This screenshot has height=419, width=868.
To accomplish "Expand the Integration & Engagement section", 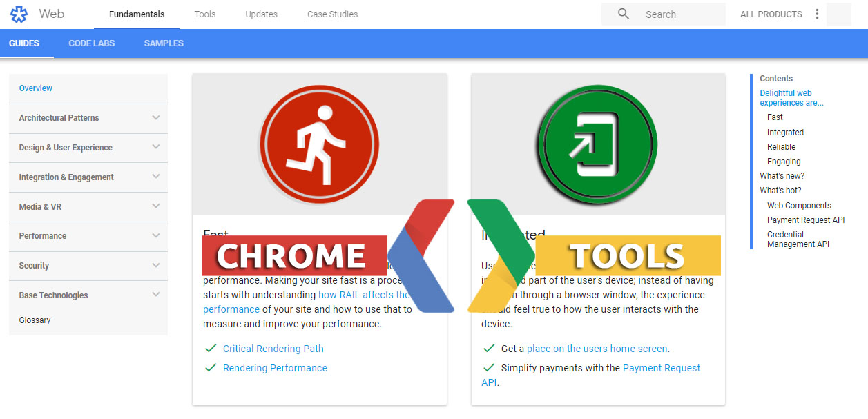I will point(88,177).
